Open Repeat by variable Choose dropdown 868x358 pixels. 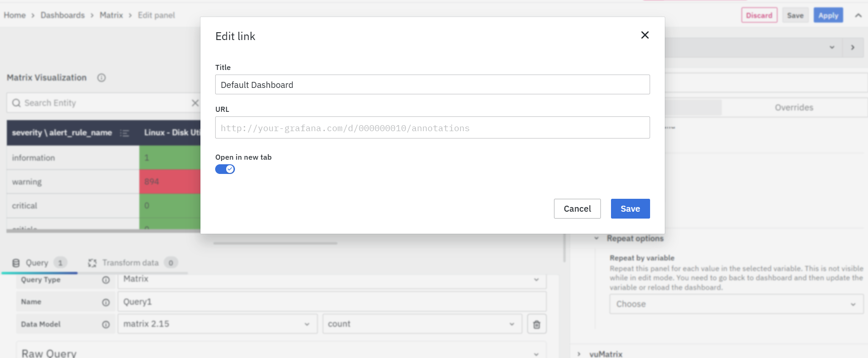736,304
